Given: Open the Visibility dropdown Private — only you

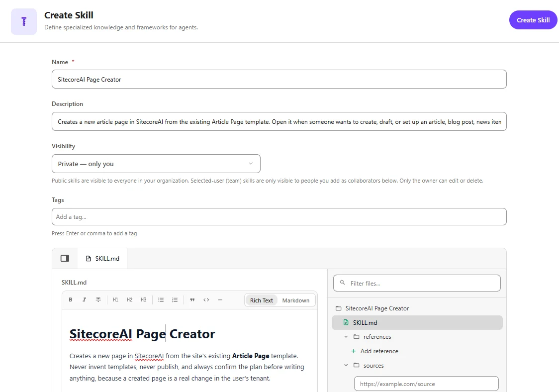Looking at the screenshot, I should pyautogui.click(x=156, y=164).
